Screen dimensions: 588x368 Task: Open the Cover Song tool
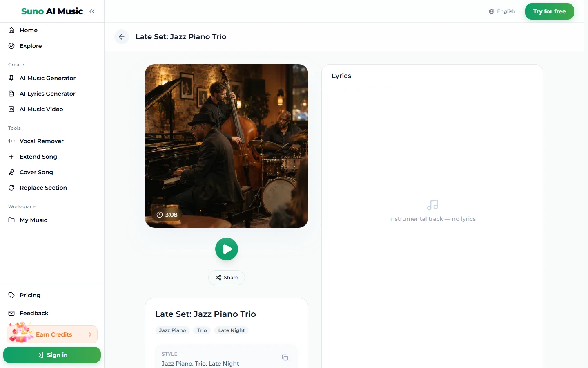pyautogui.click(x=52, y=172)
